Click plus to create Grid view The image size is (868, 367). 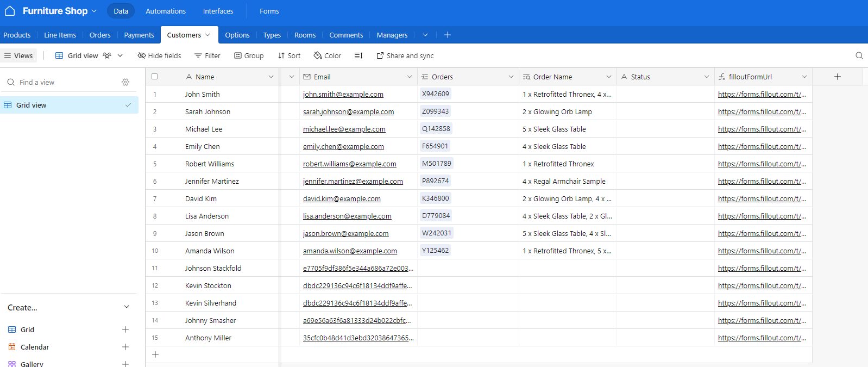click(125, 329)
